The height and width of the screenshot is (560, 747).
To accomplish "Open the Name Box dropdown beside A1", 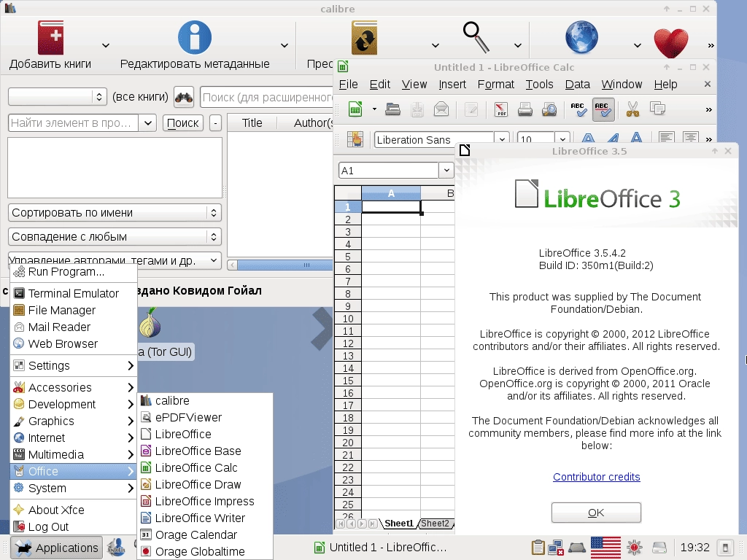I will coord(446,171).
